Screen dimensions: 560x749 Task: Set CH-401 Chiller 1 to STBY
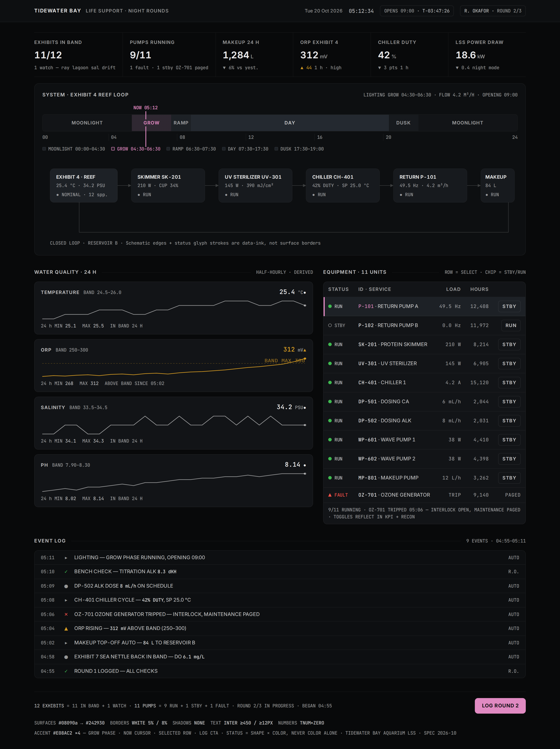point(509,383)
